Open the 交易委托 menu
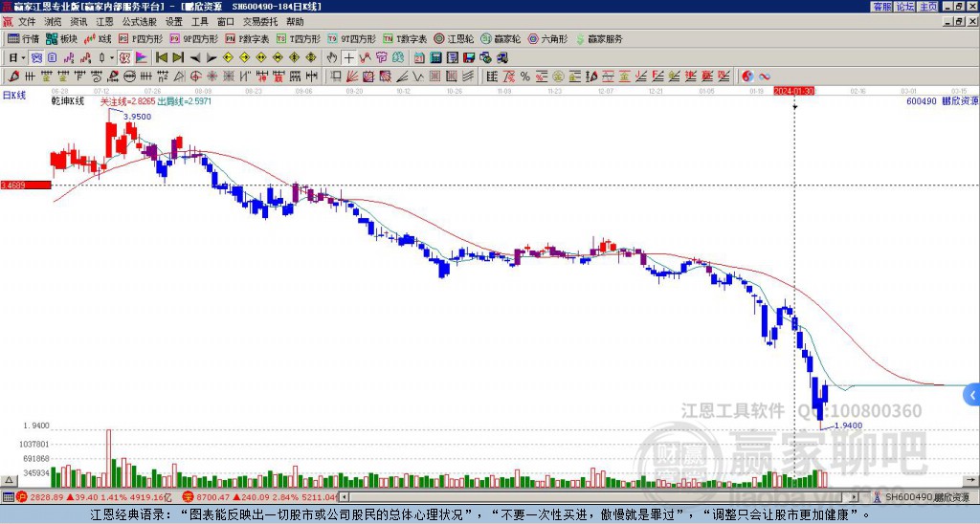 [x=260, y=22]
